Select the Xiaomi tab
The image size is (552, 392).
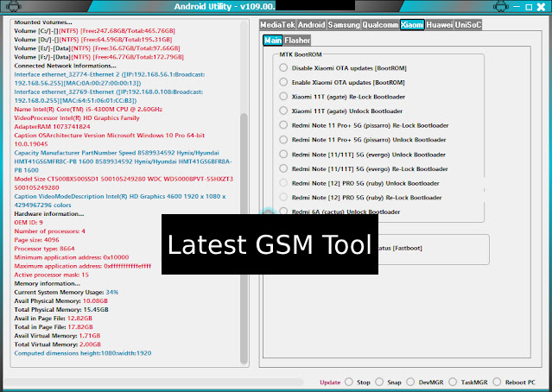(x=412, y=25)
